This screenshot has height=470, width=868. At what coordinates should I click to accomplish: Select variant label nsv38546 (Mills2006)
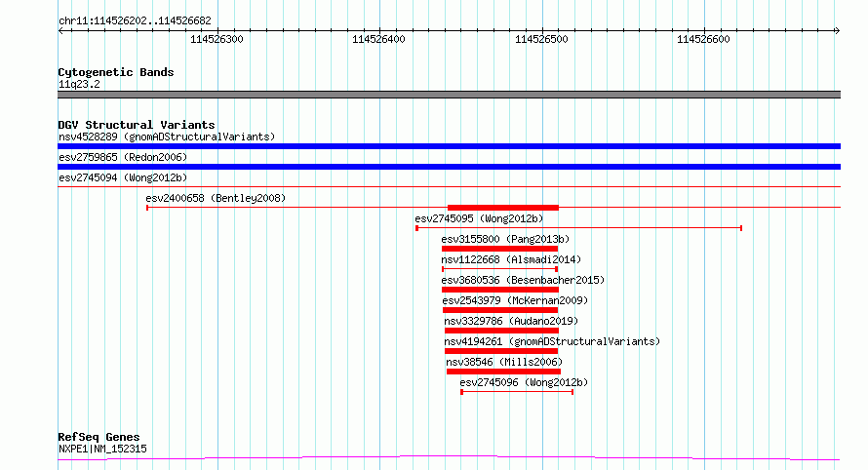504,362
